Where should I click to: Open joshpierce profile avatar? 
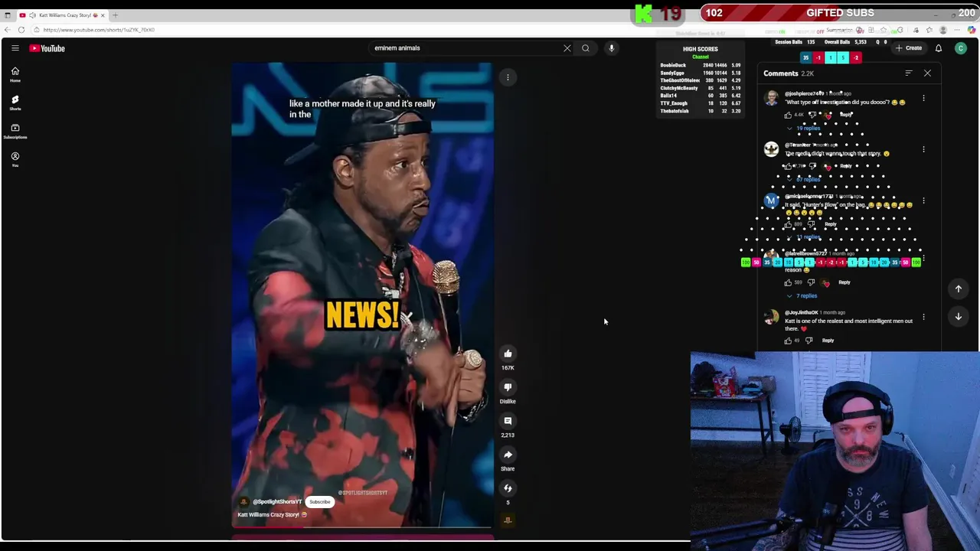[x=771, y=98]
